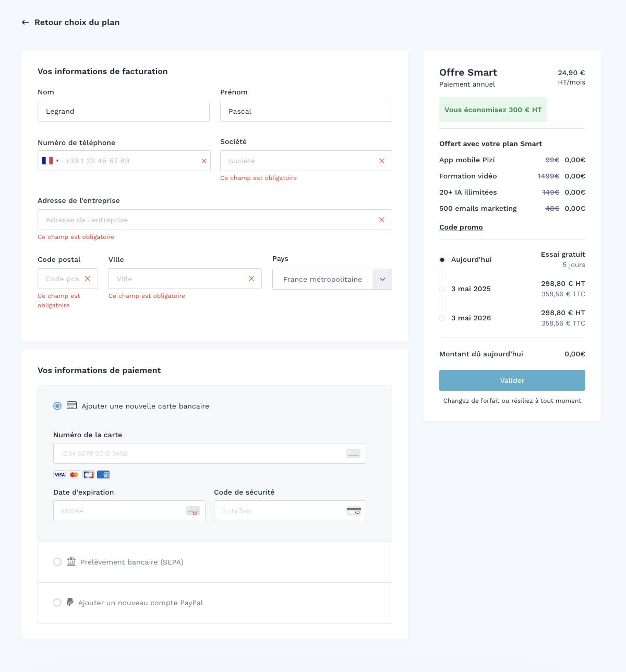Click the Mastercard logo
Screen dimensions: 626x672
[74, 475]
